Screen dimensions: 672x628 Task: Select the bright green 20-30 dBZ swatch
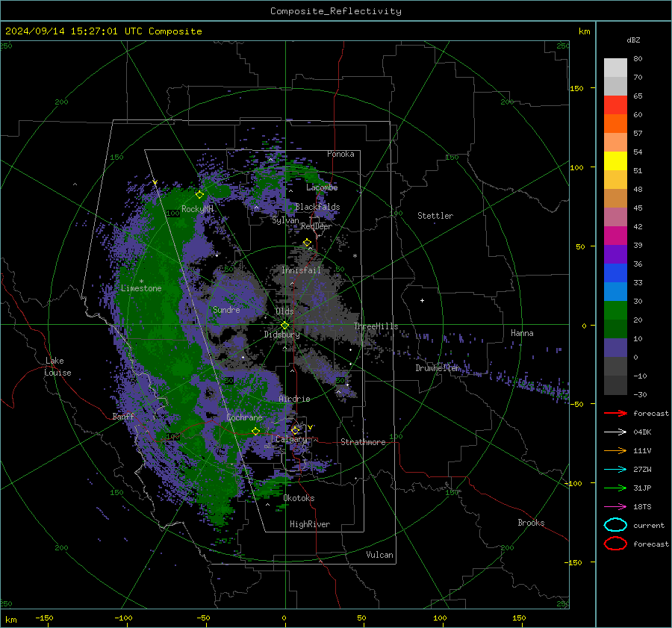pos(615,311)
